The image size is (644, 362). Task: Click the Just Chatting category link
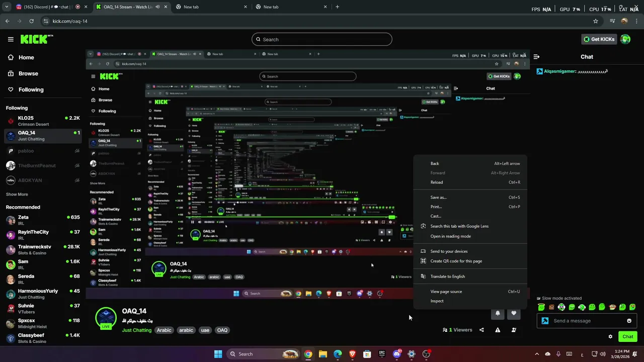pos(136,330)
